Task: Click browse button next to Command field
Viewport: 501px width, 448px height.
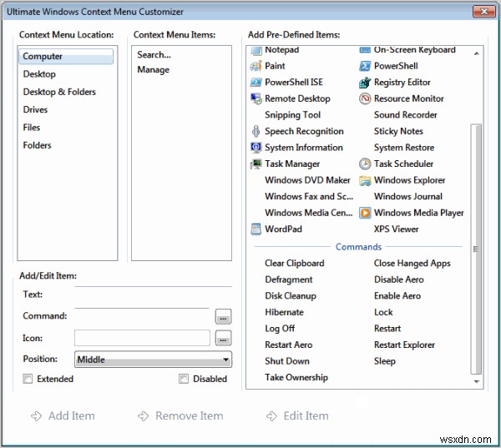Action: pyautogui.click(x=223, y=317)
